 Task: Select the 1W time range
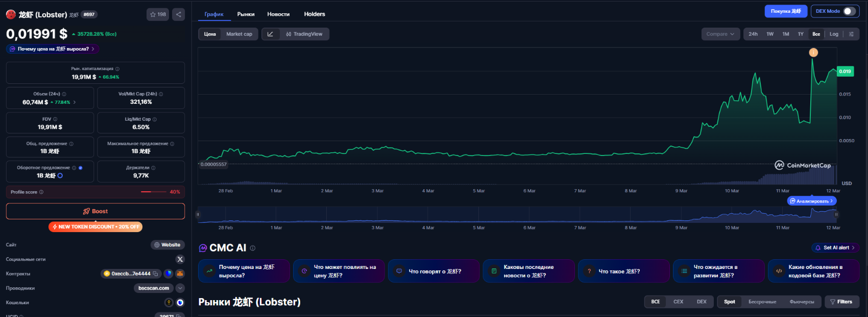770,34
